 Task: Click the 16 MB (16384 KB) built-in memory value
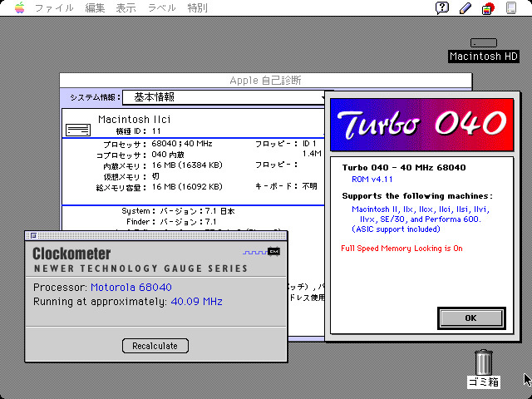(187, 165)
